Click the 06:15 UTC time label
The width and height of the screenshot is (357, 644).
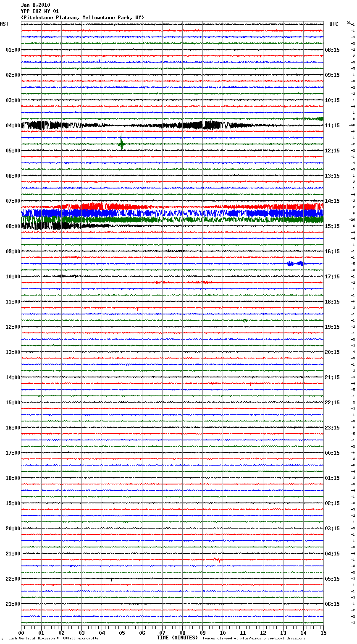pyautogui.click(x=332, y=604)
